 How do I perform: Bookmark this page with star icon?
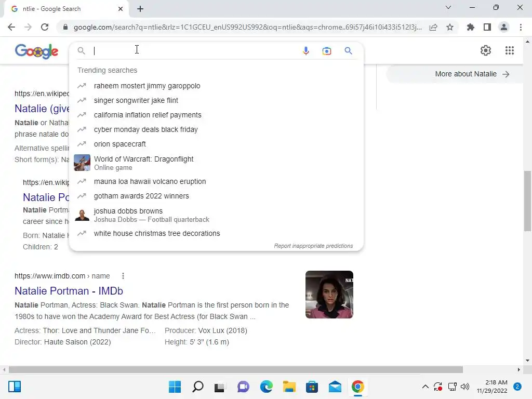(x=450, y=27)
